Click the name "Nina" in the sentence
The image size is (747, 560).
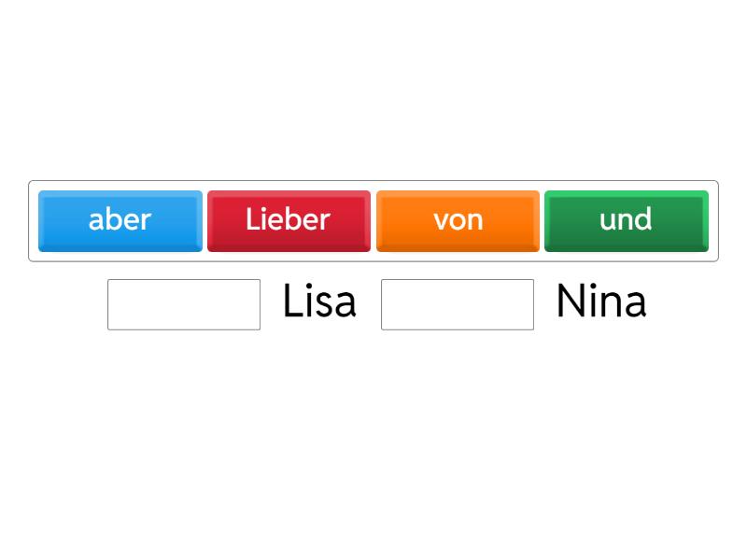coord(600,302)
